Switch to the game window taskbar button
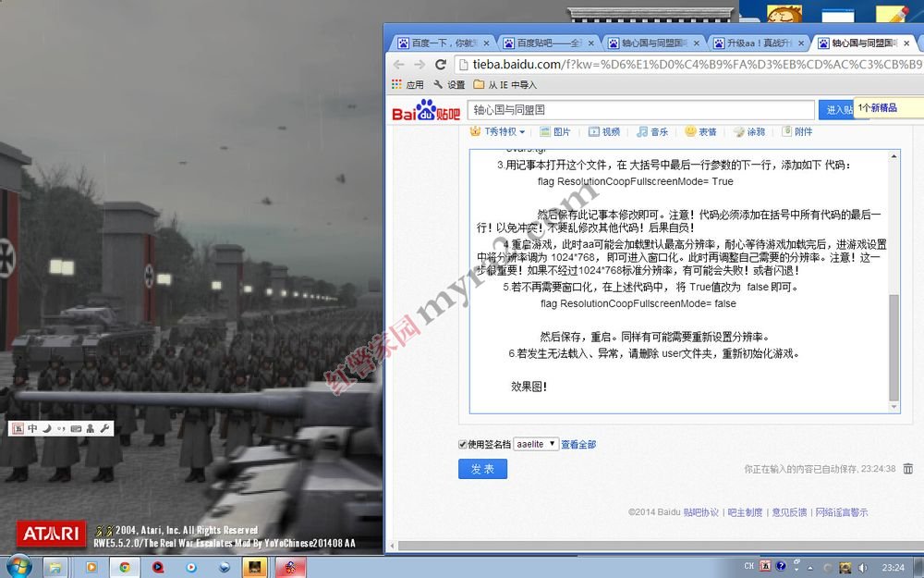 click(x=255, y=568)
